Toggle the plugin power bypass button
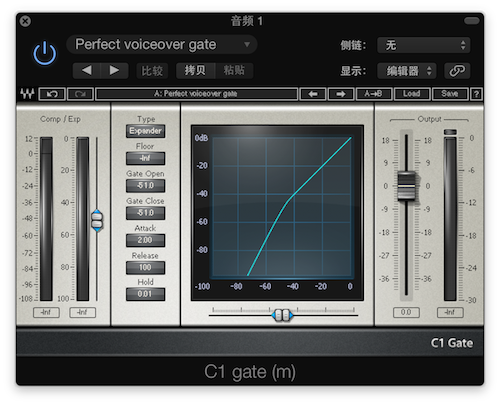The width and height of the screenshot is (500, 405). [44, 53]
